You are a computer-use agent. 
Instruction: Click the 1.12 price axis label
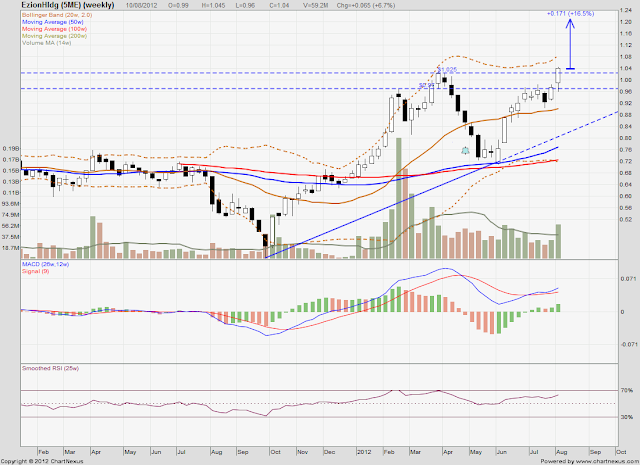(626, 45)
